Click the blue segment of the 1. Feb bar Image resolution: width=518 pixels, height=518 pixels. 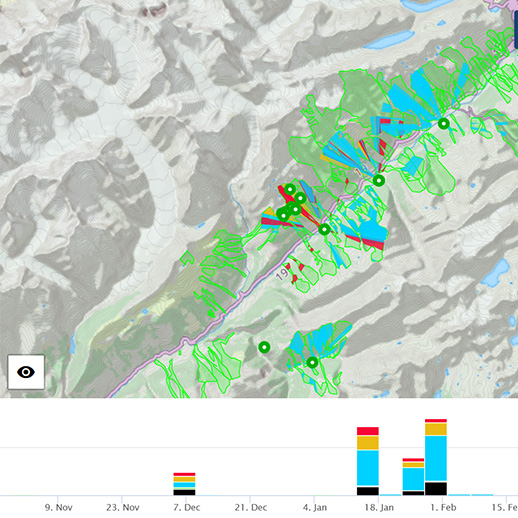pos(436,458)
